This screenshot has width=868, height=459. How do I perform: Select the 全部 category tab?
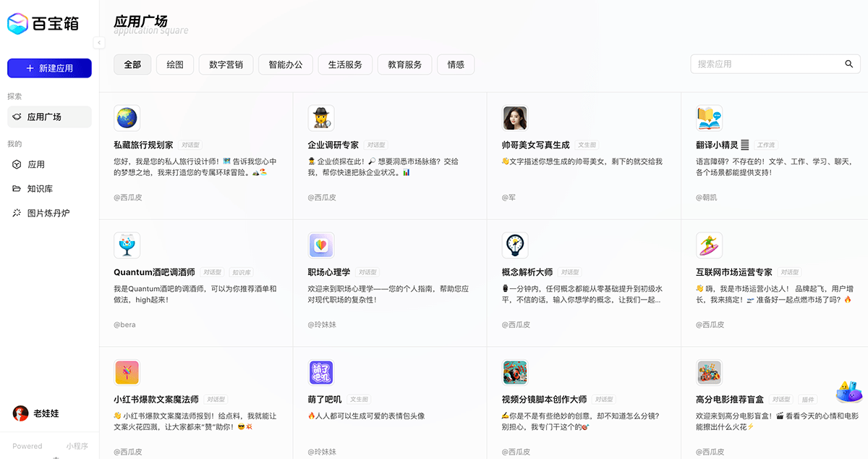click(x=132, y=64)
